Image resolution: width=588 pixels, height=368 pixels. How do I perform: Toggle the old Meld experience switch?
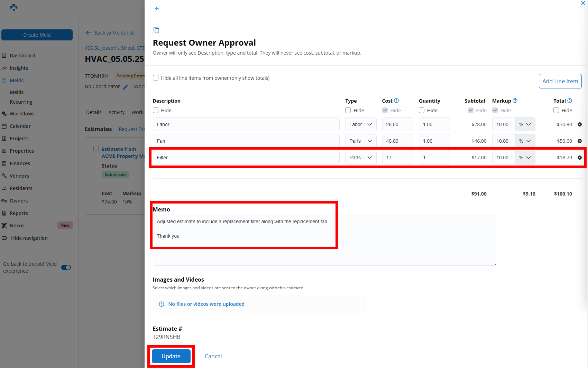66,267
